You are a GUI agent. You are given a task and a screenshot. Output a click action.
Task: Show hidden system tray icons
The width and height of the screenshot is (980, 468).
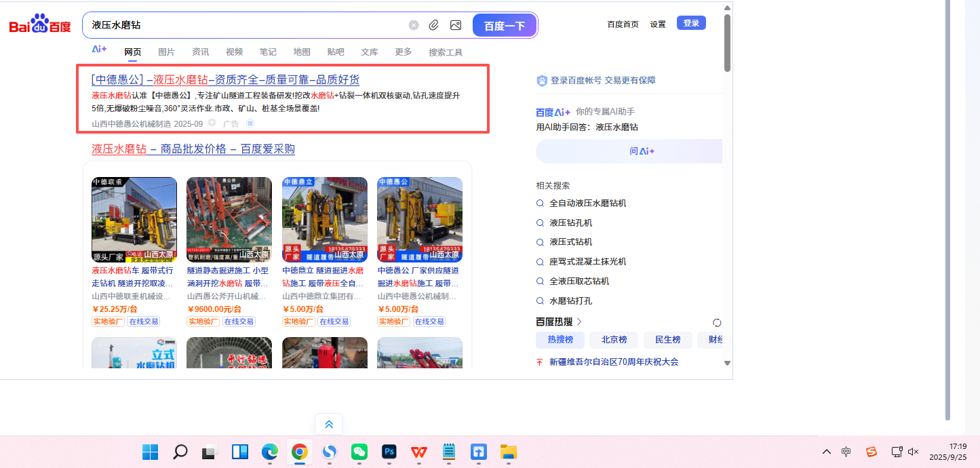point(826,452)
